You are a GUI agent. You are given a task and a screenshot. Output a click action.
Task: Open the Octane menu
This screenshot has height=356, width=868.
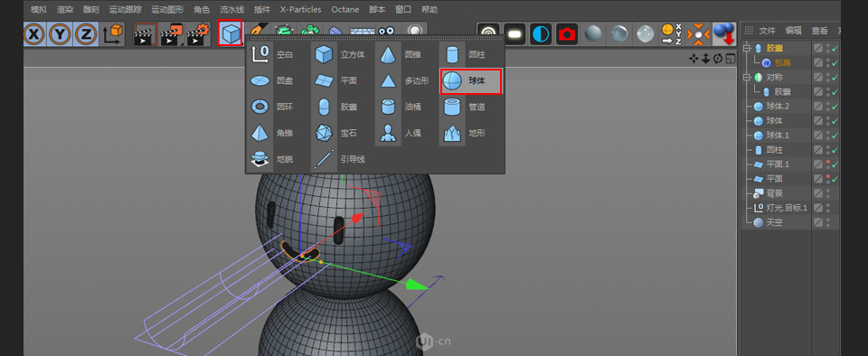[x=344, y=9]
